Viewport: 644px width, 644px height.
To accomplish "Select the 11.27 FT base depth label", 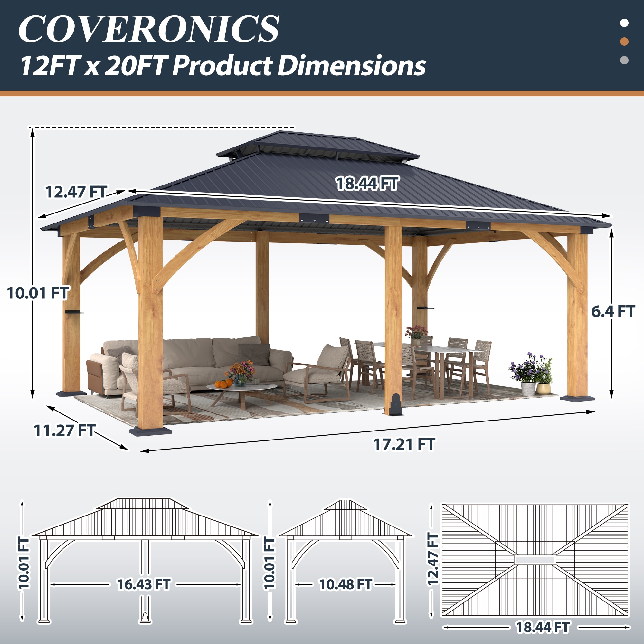I will pos(65,430).
